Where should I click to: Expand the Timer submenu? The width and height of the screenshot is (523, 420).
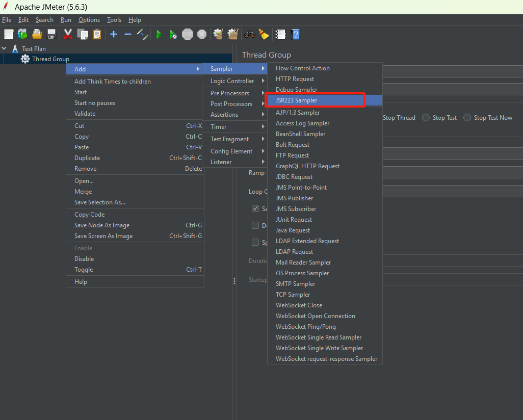[235, 127]
